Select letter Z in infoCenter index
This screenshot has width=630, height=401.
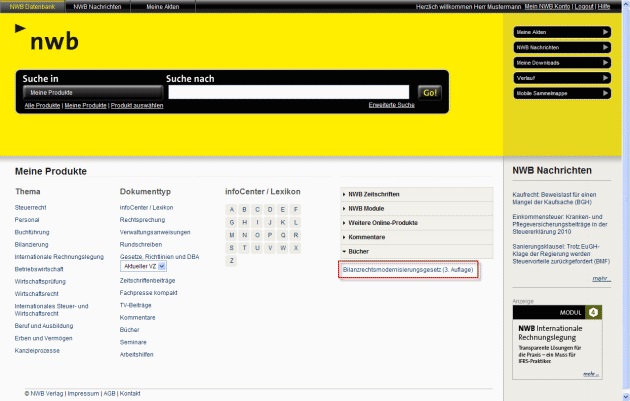pos(232,260)
